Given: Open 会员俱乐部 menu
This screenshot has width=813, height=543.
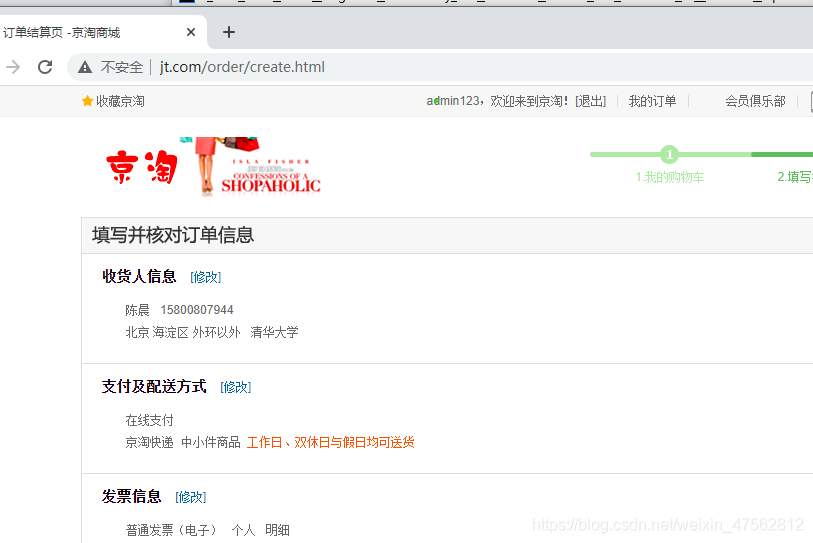Looking at the screenshot, I should point(755,101).
